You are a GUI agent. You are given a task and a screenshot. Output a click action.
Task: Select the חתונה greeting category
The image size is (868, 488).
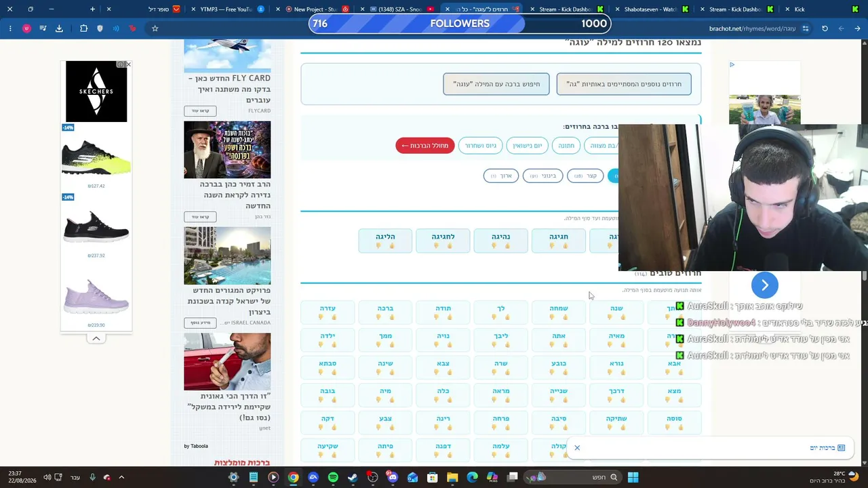[x=566, y=146]
